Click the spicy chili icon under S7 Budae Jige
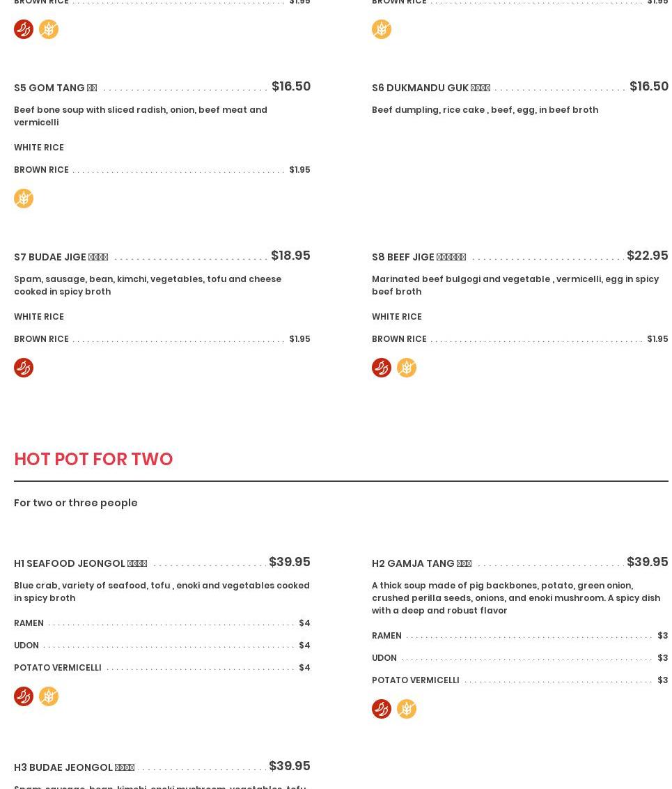Image resolution: width=672 pixels, height=789 pixels. point(24,368)
